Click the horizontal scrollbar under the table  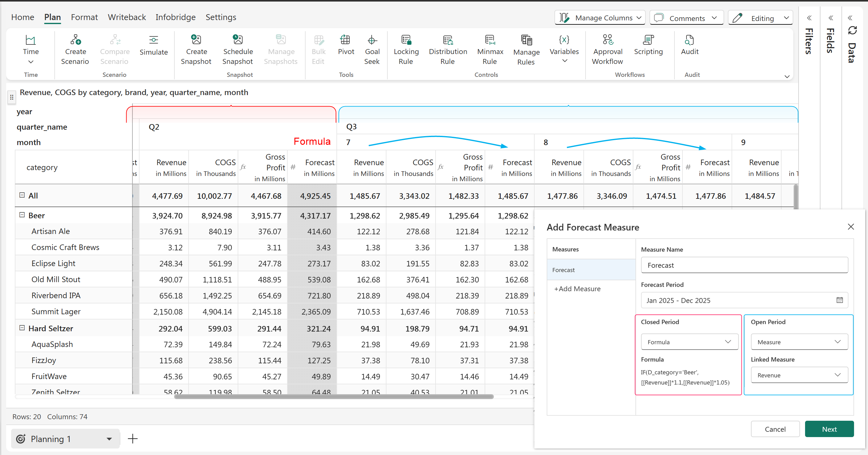[x=334, y=397]
